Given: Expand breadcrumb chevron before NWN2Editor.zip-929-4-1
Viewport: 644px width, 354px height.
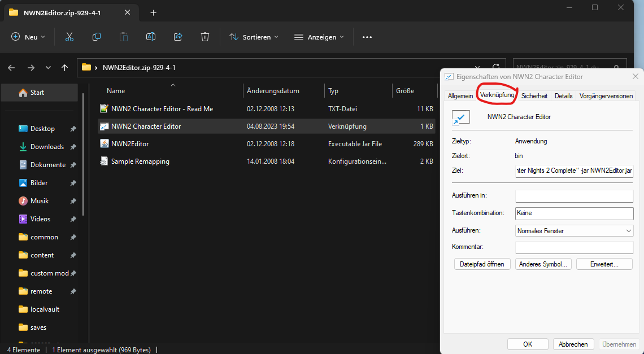Looking at the screenshot, I should pyautogui.click(x=96, y=68).
